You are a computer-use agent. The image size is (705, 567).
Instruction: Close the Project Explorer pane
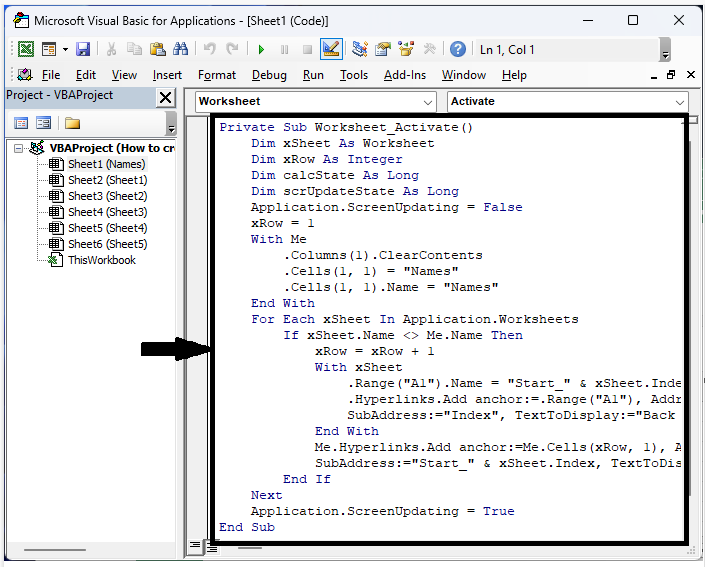[165, 97]
